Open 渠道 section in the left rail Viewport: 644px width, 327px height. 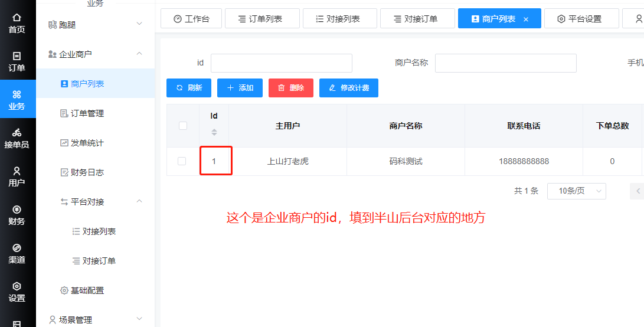pos(17,253)
